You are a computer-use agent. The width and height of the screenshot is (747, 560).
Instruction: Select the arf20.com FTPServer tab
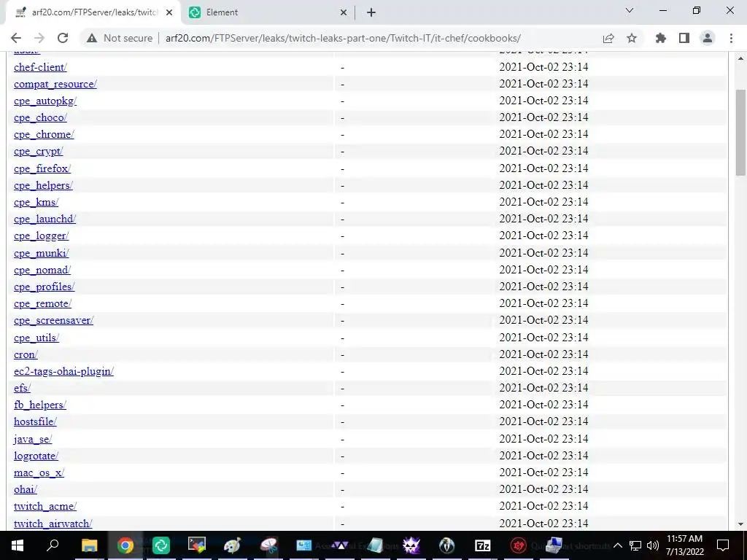tap(93, 12)
